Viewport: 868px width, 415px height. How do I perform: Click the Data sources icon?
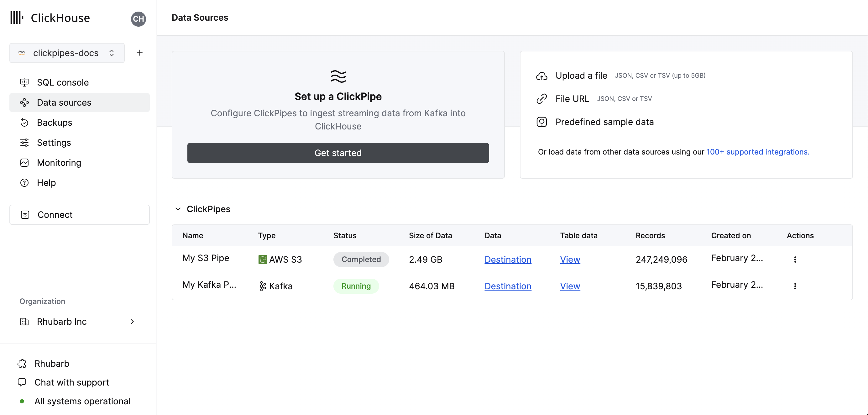click(25, 102)
